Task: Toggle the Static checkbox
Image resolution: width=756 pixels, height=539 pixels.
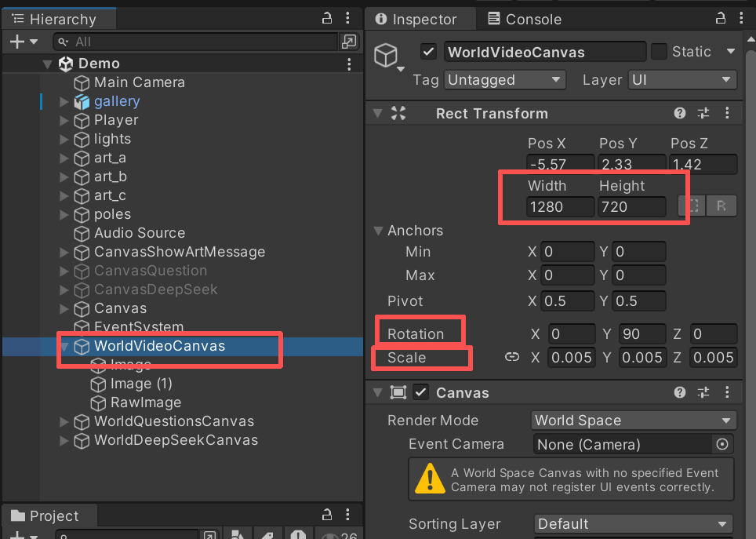Action: point(659,52)
